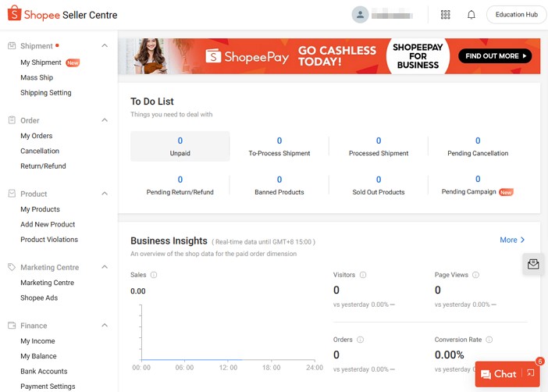Open Product Violations
Screen dimensions: 548x392
[x=49, y=240]
